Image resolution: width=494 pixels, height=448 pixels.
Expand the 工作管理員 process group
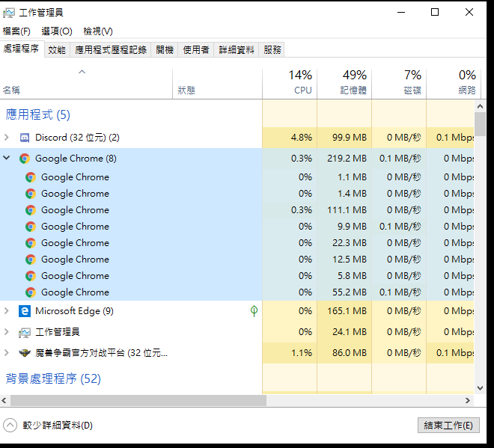[6, 332]
